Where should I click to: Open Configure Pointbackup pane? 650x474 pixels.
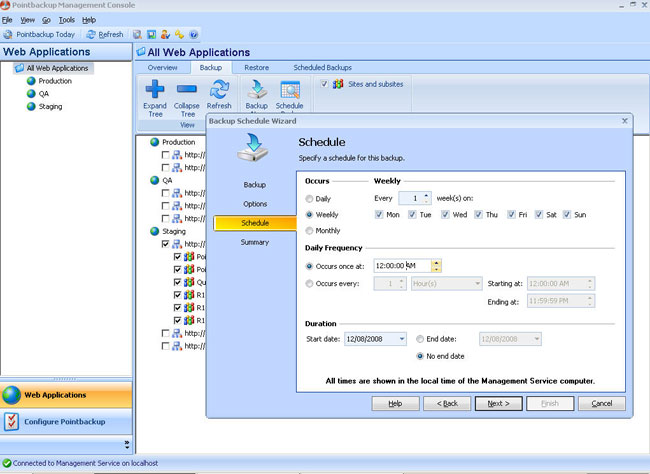click(x=66, y=422)
